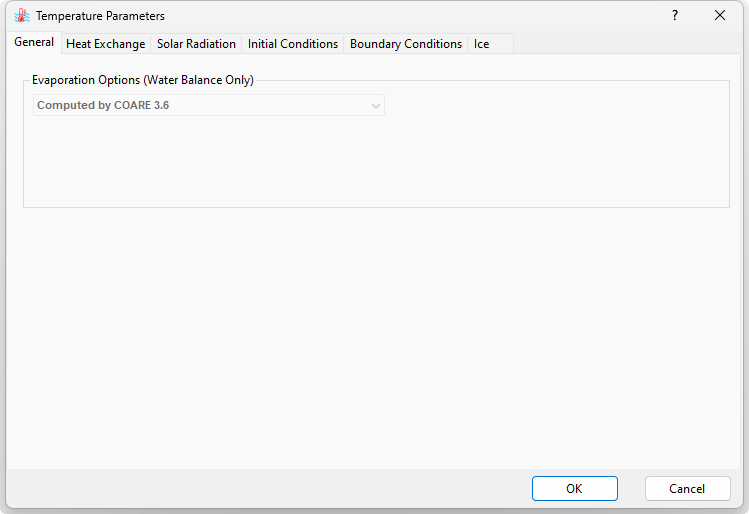Select the General tab
Image resolution: width=749 pixels, height=514 pixels.
point(34,43)
